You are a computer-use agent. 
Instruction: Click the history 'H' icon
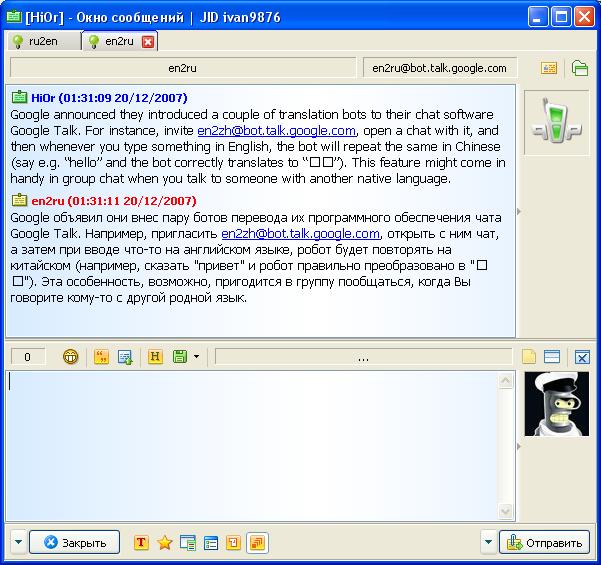point(155,356)
